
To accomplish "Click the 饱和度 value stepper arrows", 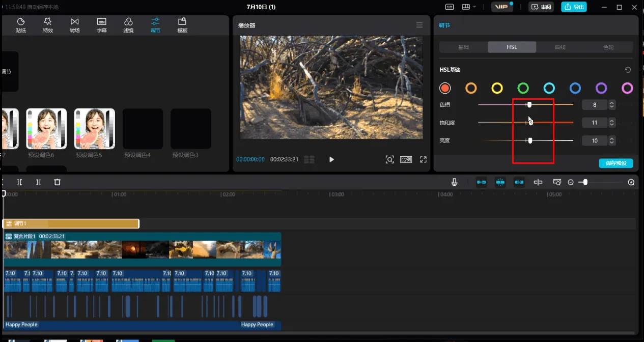I will click(612, 123).
